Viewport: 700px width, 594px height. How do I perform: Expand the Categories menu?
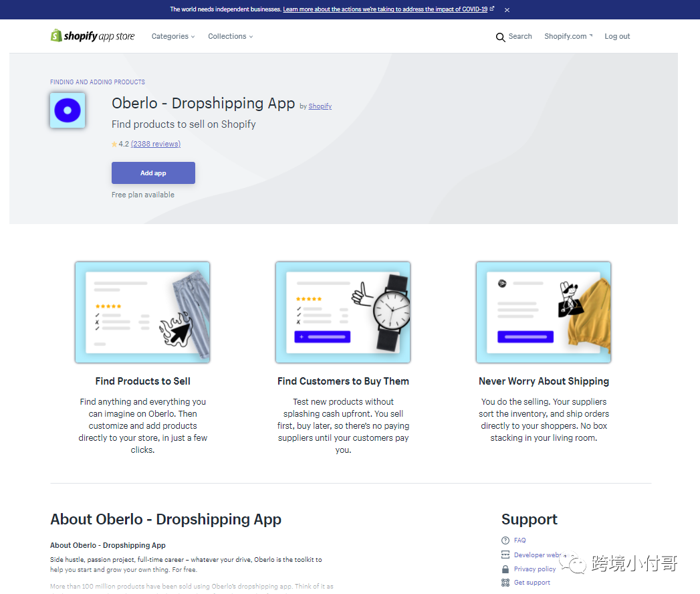(x=172, y=36)
